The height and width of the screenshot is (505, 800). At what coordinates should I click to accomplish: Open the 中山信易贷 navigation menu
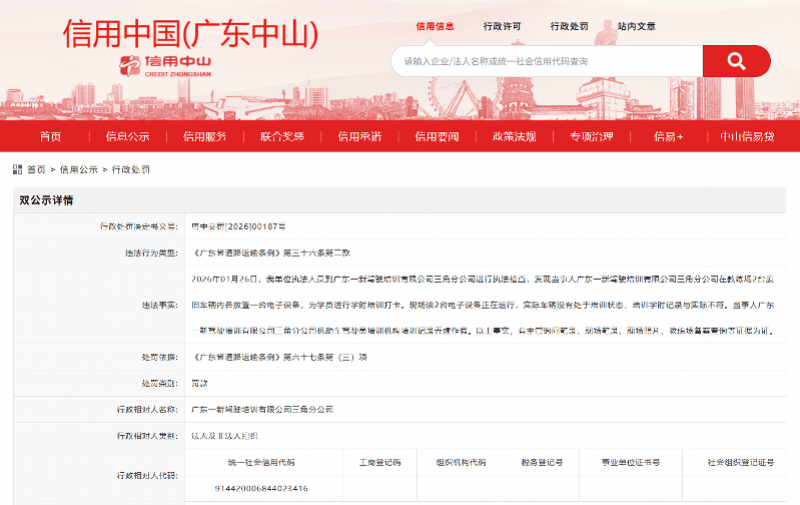(x=747, y=136)
